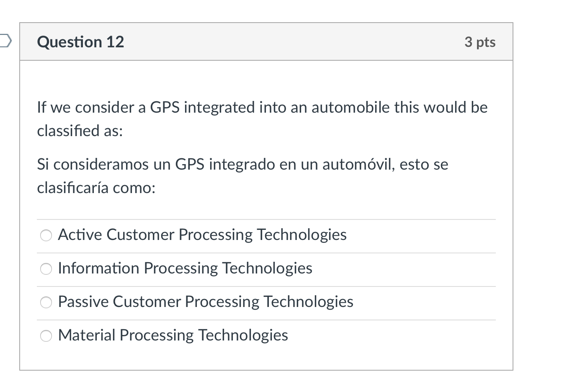Select the Information Processing Technologies radio button
Screen dimensions: 567x392
(x=46, y=269)
